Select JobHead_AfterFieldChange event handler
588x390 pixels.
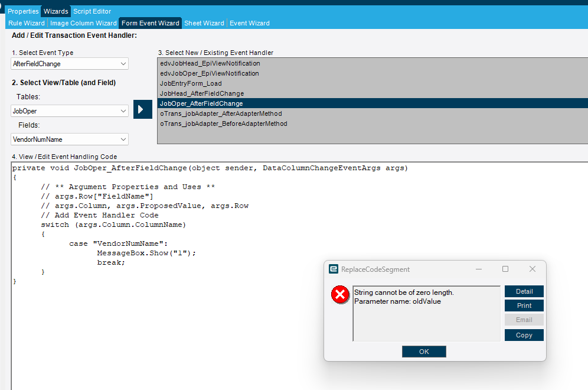pos(373,93)
